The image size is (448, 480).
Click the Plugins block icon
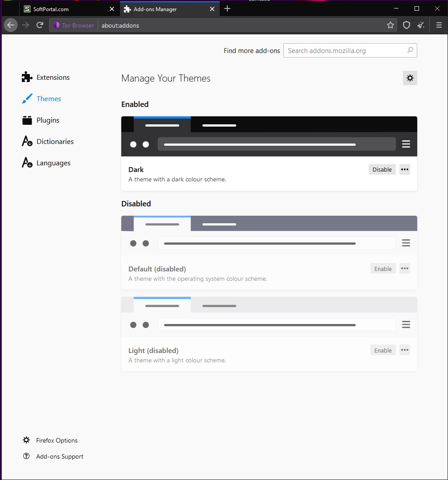27,120
